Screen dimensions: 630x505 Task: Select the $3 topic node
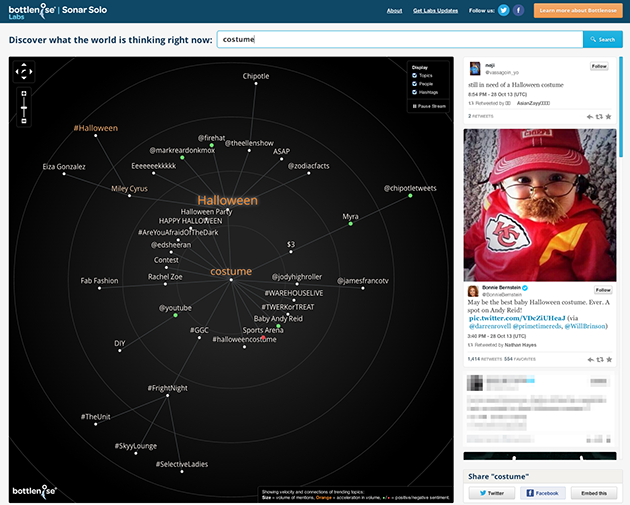click(x=291, y=244)
